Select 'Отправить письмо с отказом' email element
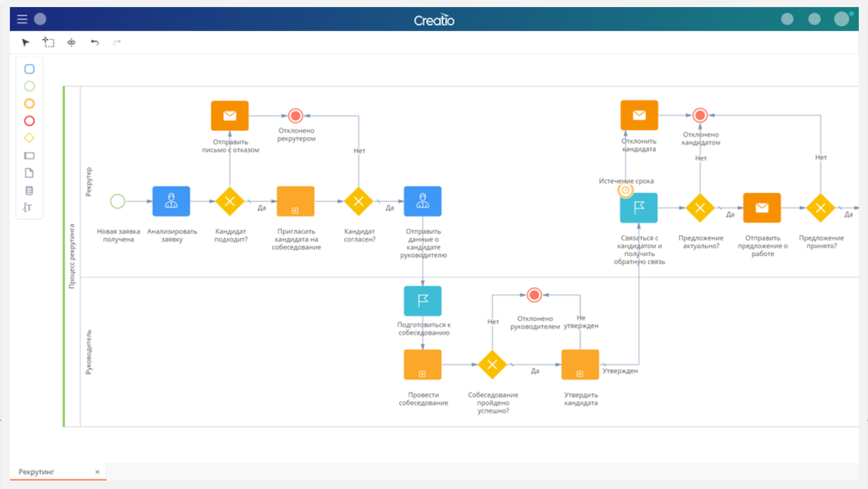Viewport: 868px width, 489px height. [x=230, y=116]
